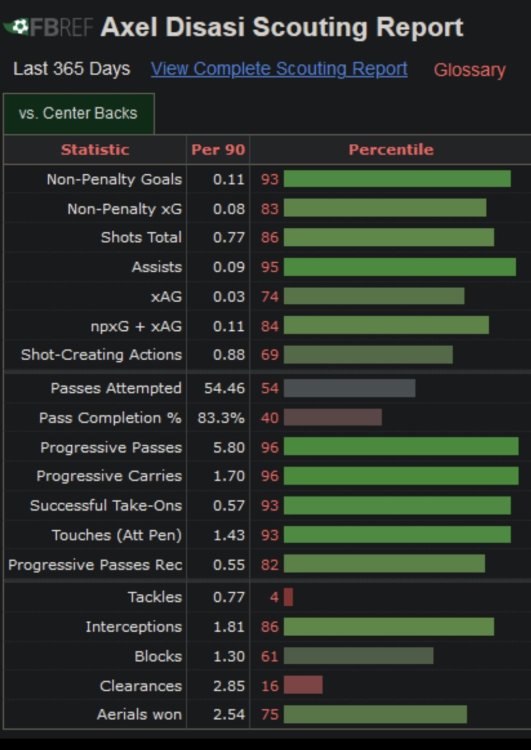
Task: Click the Passes Attempted gray bar
Action: click(x=349, y=388)
